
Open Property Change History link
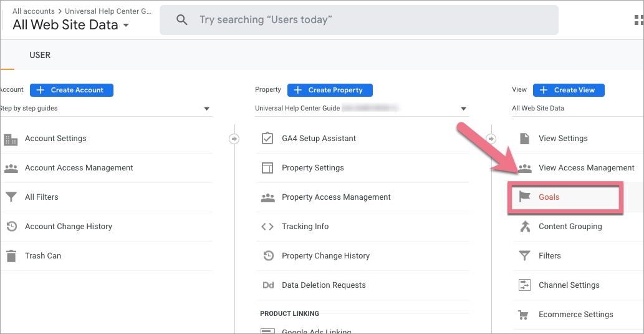[x=325, y=255]
